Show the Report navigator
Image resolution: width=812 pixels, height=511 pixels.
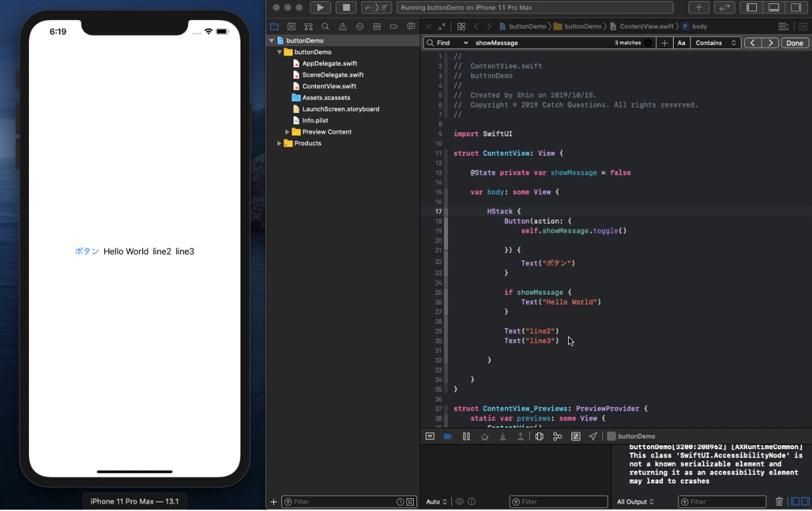411,27
